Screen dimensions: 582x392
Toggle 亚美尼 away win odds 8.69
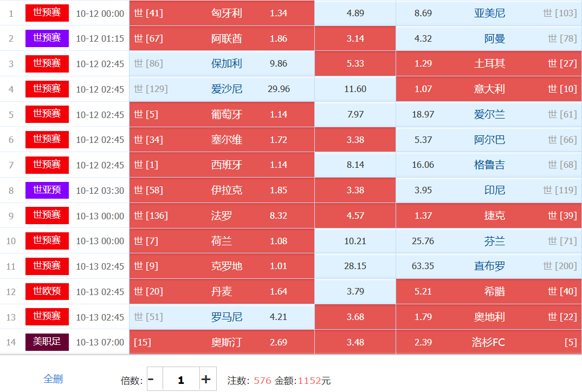click(423, 13)
